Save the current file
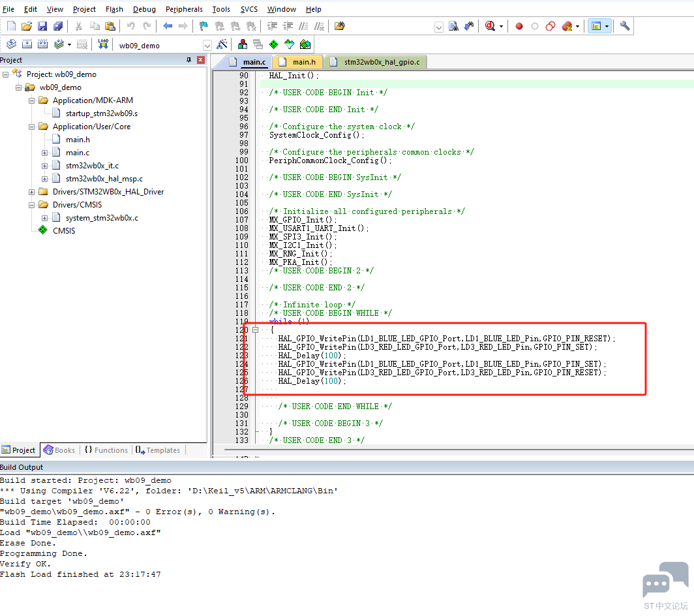The image size is (694, 616). [42, 26]
